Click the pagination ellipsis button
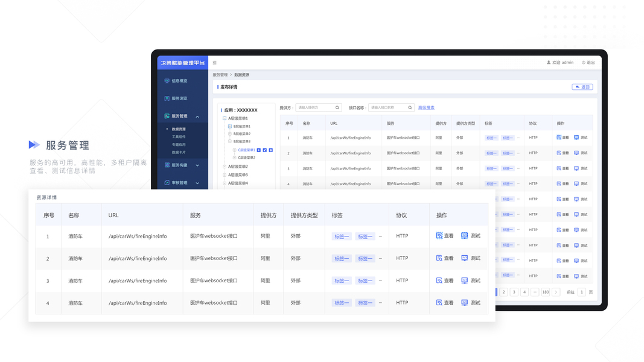 [x=535, y=292]
